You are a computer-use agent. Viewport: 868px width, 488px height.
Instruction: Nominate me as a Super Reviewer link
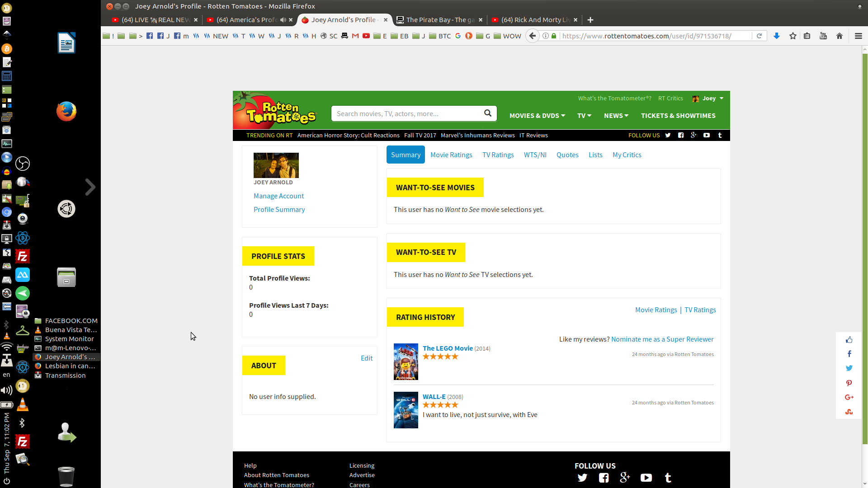click(x=662, y=339)
